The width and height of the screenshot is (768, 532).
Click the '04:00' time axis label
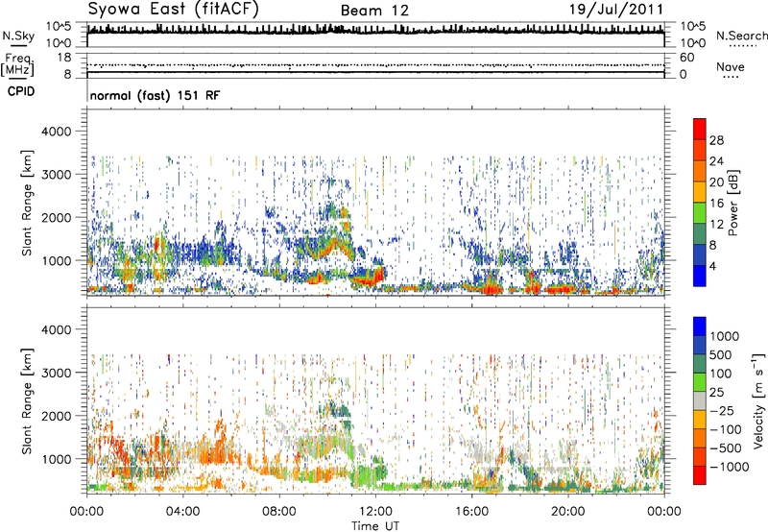(182, 512)
